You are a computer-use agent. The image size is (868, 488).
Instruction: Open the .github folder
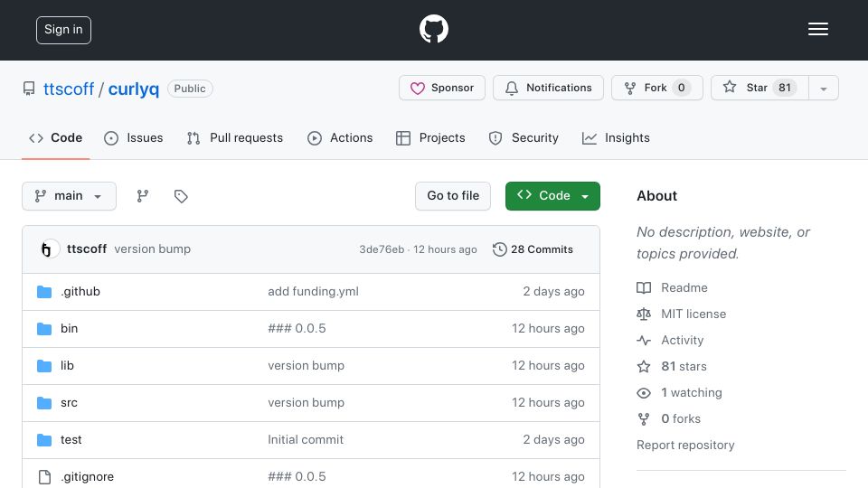coord(80,292)
